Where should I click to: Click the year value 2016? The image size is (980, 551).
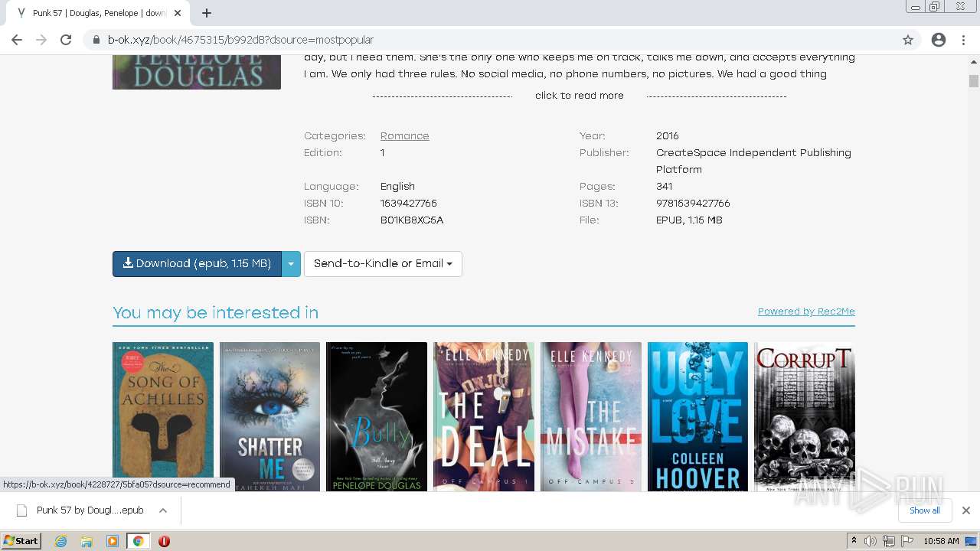click(x=668, y=136)
